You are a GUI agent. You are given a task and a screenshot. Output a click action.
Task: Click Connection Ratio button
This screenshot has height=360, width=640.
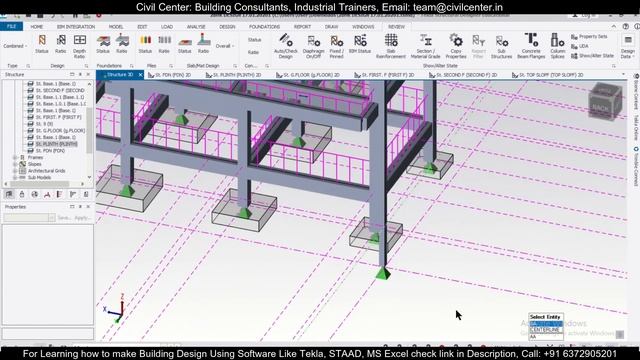click(253, 52)
